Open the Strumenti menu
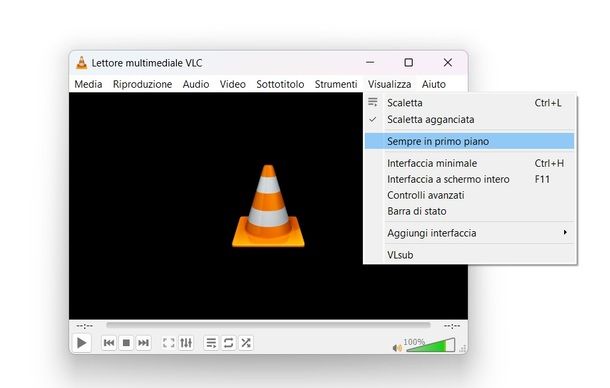Screen dimensions: 610x388 click(x=336, y=84)
